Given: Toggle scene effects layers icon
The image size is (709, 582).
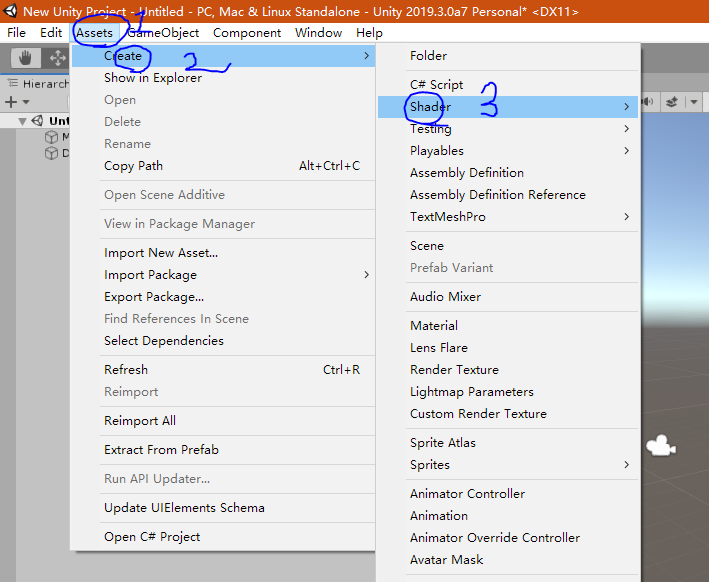Looking at the screenshot, I should pos(671,102).
